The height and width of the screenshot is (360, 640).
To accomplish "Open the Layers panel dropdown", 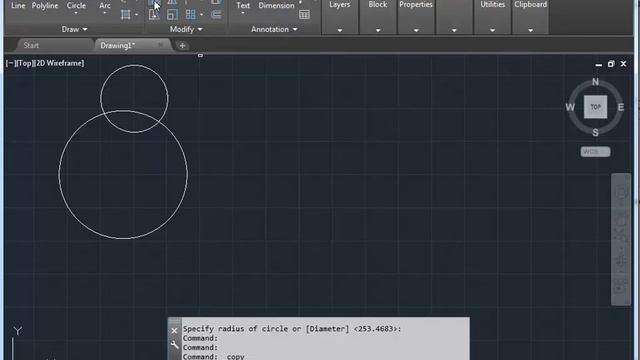I will pos(340,30).
